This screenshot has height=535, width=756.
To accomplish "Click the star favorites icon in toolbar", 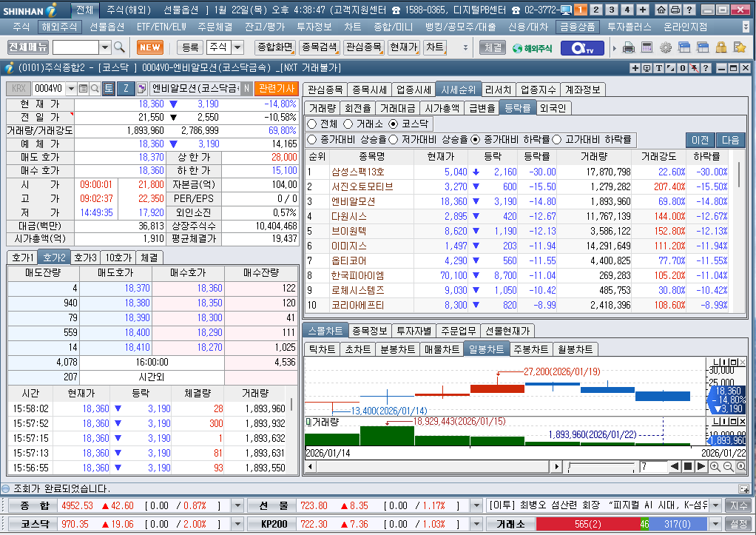I will (x=739, y=47).
